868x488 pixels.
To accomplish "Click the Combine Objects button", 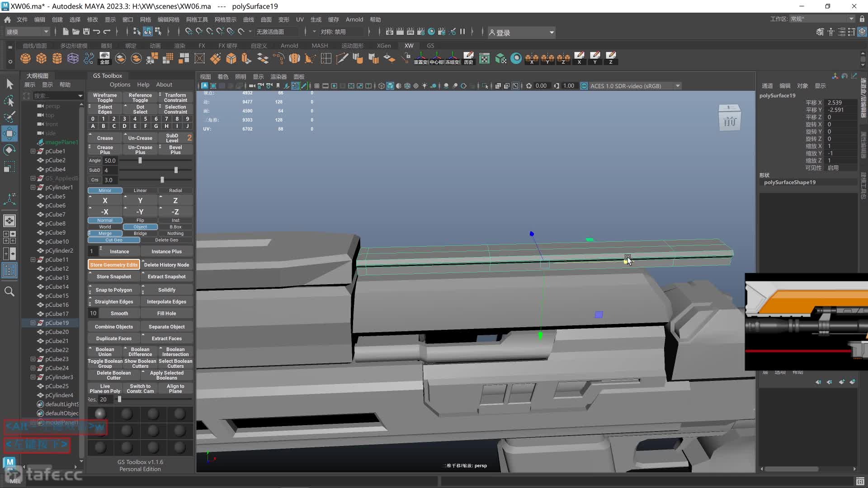I will click(114, 327).
